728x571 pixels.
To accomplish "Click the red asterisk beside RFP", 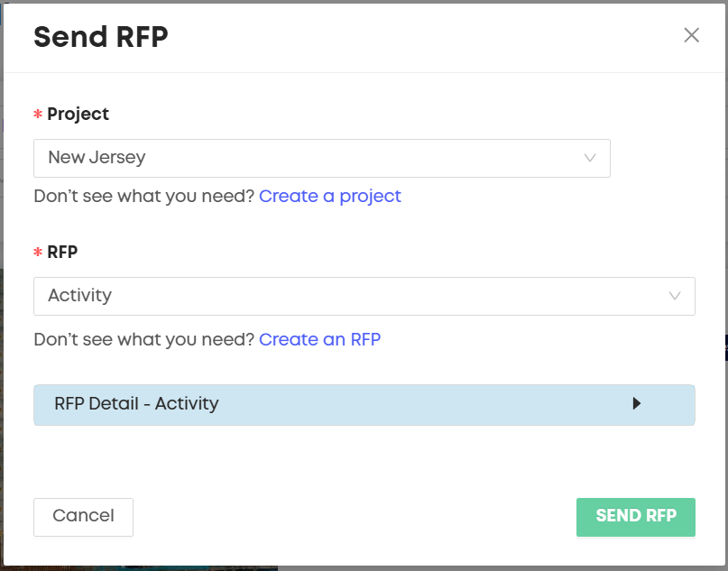I will [38, 253].
